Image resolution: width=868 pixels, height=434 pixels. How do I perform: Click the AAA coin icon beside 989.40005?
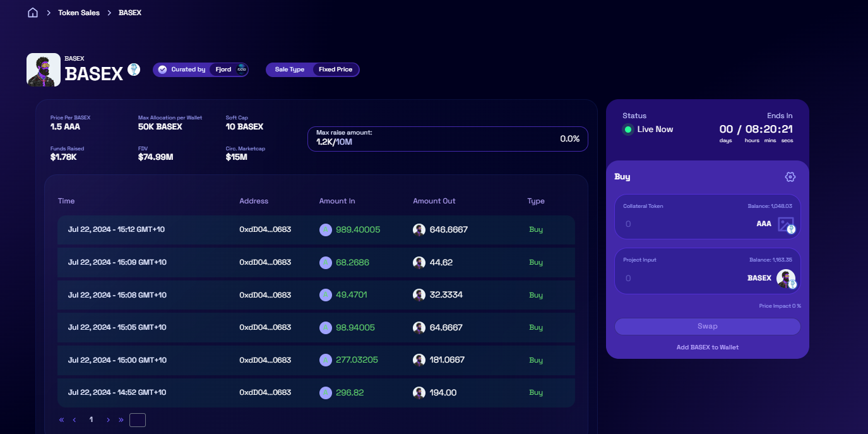pyautogui.click(x=326, y=230)
